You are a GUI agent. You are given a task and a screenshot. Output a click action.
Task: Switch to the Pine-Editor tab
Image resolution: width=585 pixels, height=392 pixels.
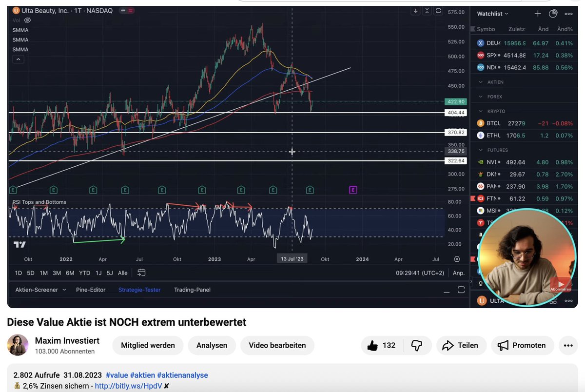91,290
